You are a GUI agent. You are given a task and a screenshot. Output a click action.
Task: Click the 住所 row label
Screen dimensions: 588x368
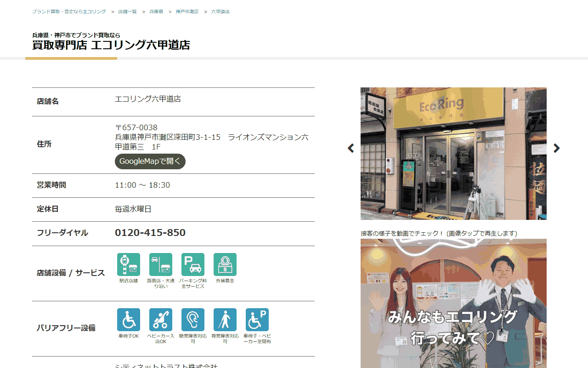[x=44, y=144]
